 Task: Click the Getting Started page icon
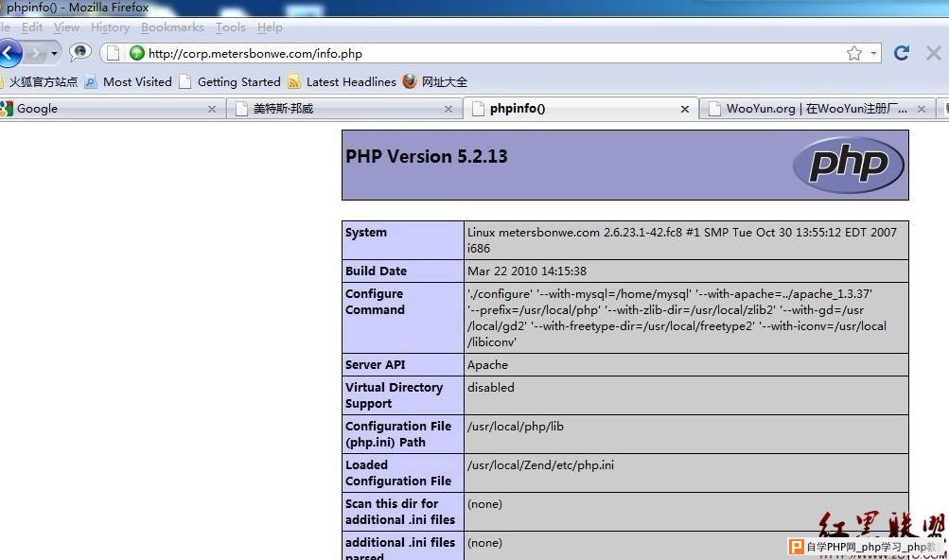click(185, 81)
